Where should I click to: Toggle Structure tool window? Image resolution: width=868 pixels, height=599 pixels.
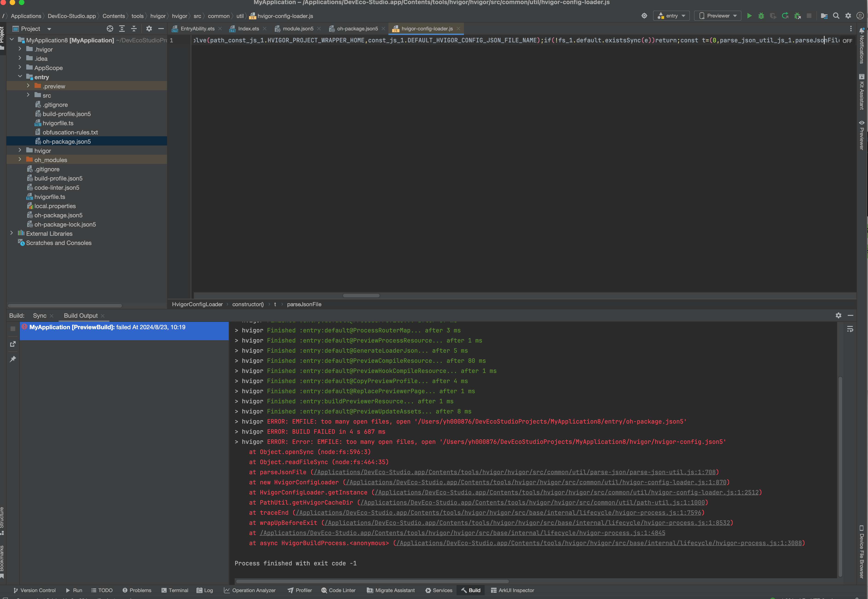[2, 521]
